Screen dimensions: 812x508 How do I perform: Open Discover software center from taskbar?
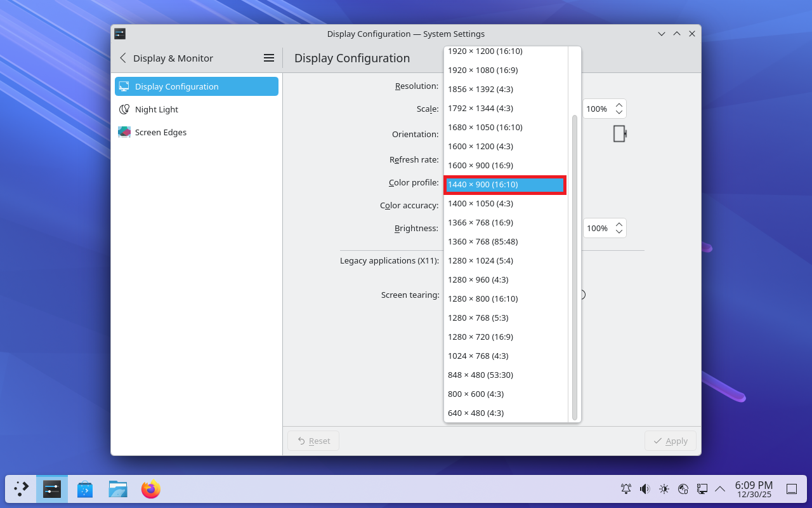coord(85,489)
